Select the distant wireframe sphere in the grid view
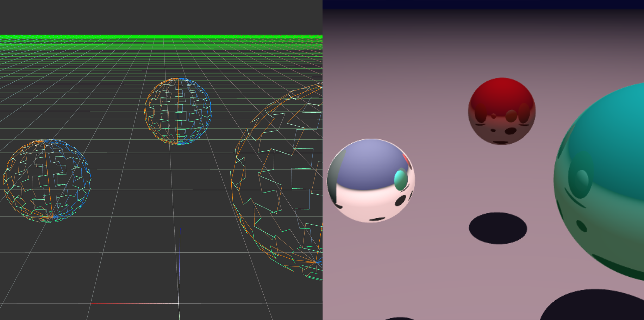This screenshot has height=320, width=644. coord(178,111)
